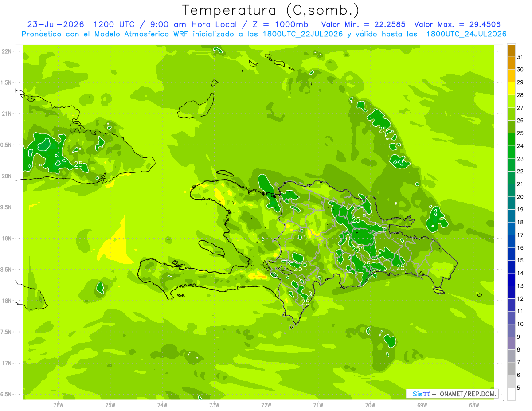Click the green 24–25 color bar segment
532x411 pixels.
click(x=511, y=139)
